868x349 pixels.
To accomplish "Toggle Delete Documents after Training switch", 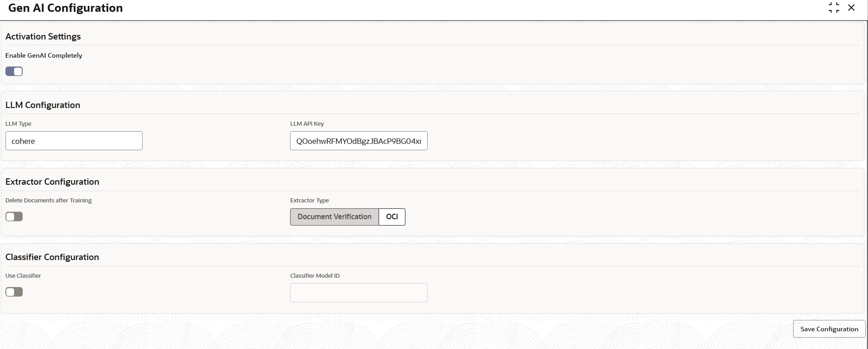I will coord(14,217).
